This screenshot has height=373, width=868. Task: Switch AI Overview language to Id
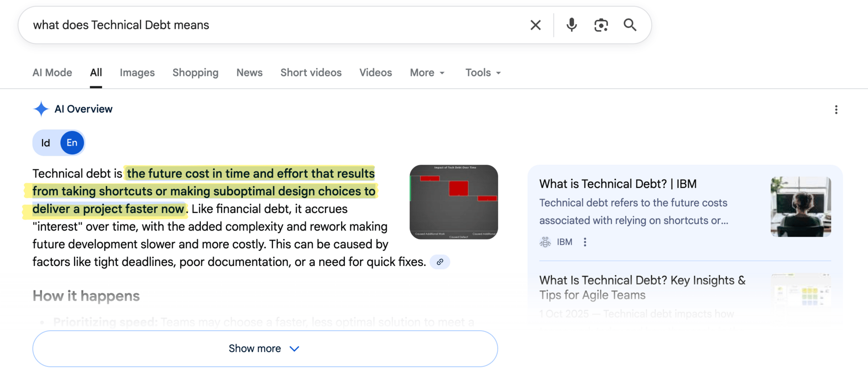coord(46,143)
